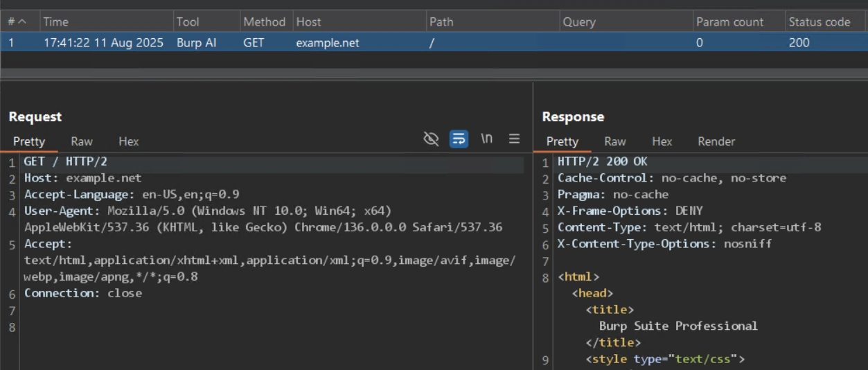Click Accept-Language request header line
Screen dimensions: 868x370
coord(132,195)
